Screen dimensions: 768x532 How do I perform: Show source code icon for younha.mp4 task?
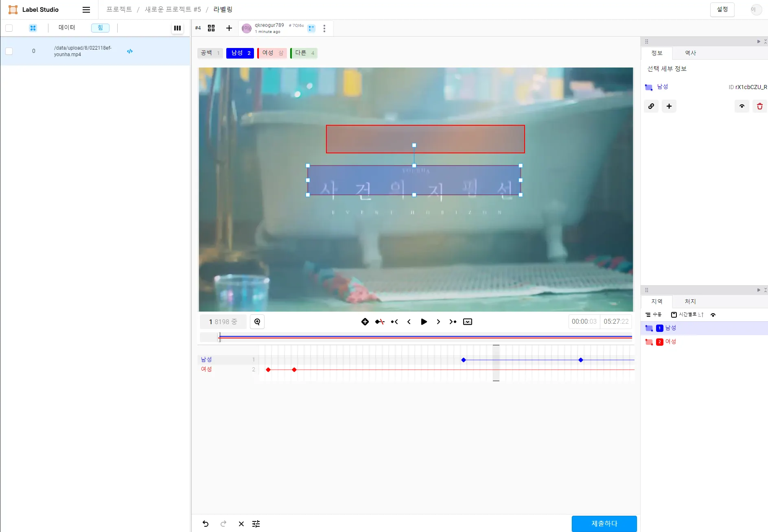click(x=130, y=51)
